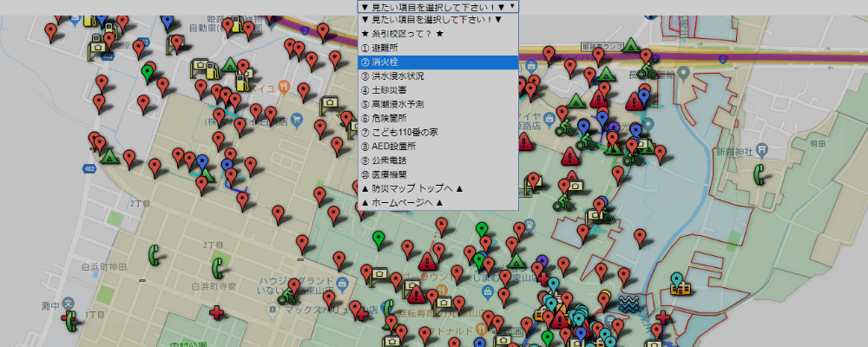Screen dimensions: 868x347
Task: Click the green tent shelter icon near 姫路東ランプ
Action: [x=632, y=45]
